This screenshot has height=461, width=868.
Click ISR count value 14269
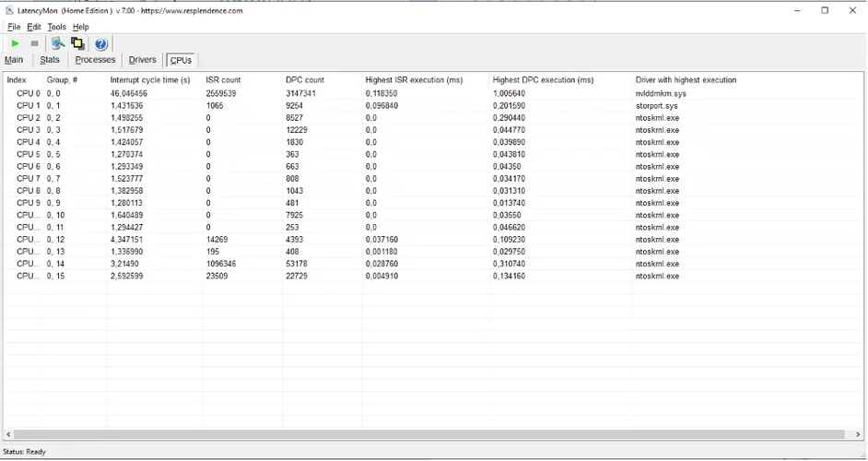(217, 240)
